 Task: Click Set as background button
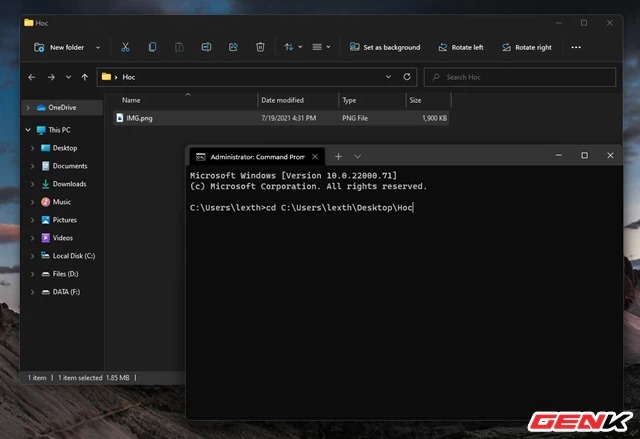click(x=384, y=47)
